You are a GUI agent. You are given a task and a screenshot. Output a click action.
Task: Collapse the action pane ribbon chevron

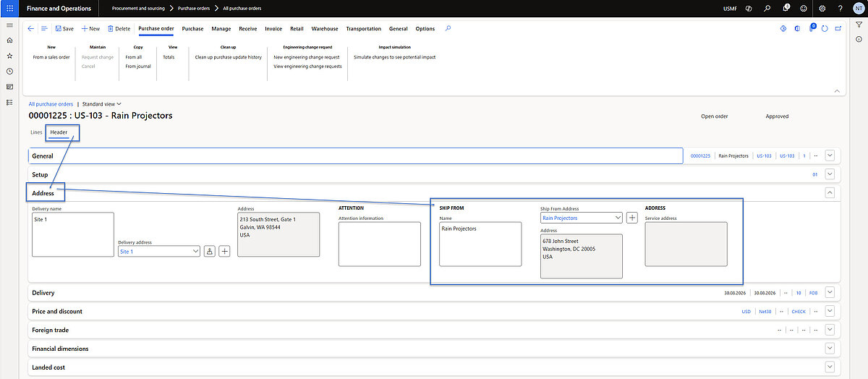(838, 91)
